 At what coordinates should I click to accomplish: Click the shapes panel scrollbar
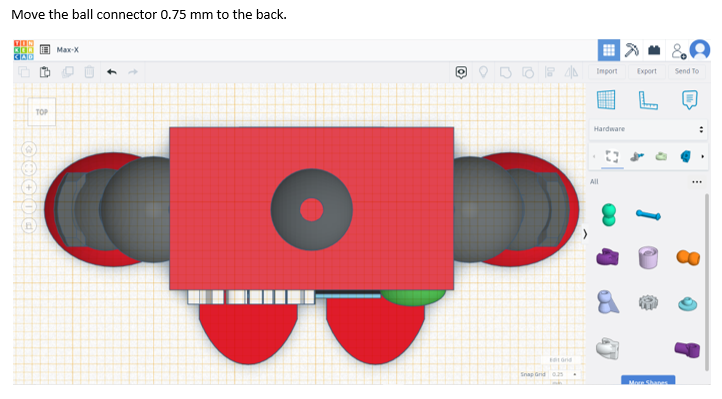pos(707,282)
